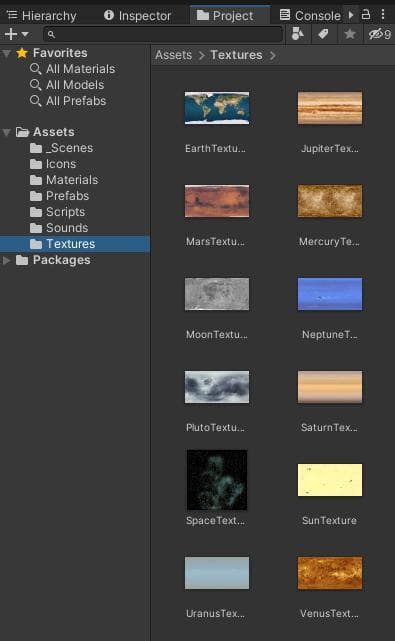395x641 pixels.
Task: Open the _Scenes folder
Action: [61, 148]
